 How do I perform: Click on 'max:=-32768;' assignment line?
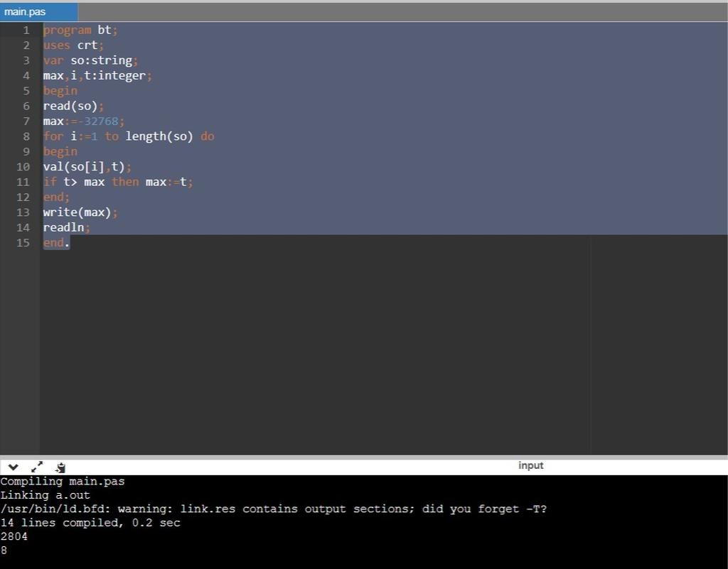[84, 121]
